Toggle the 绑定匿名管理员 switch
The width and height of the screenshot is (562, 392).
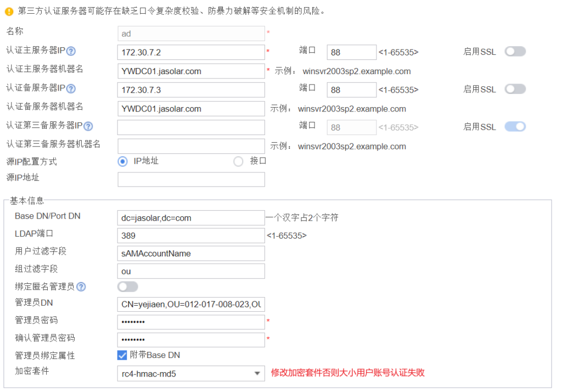[x=128, y=287]
